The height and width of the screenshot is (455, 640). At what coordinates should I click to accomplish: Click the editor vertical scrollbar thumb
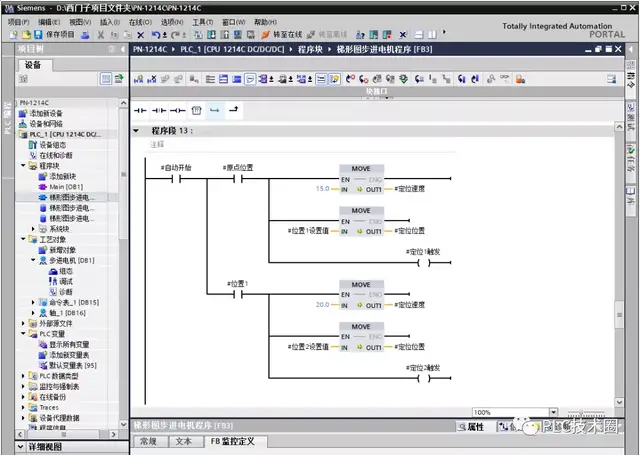click(619, 315)
